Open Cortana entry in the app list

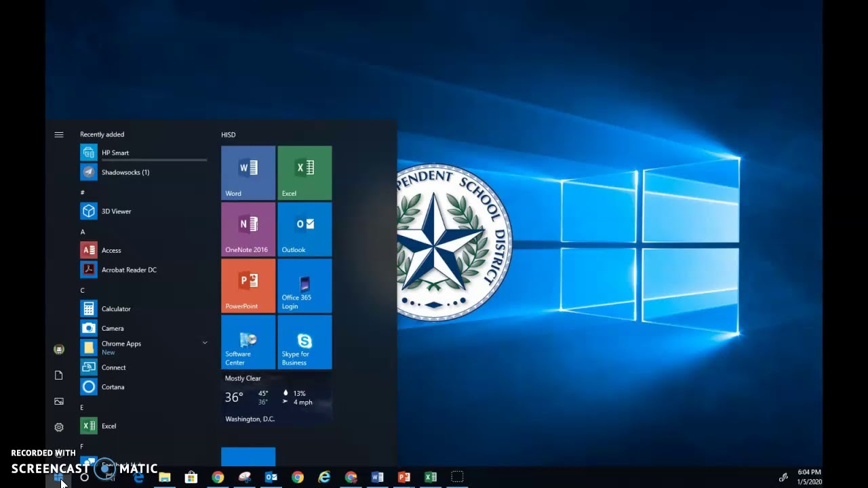(x=143, y=387)
